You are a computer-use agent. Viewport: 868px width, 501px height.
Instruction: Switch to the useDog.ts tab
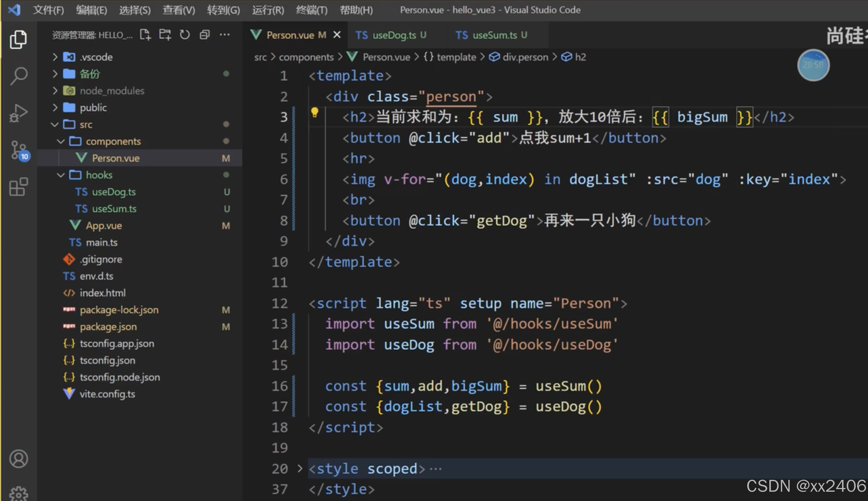click(394, 35)
